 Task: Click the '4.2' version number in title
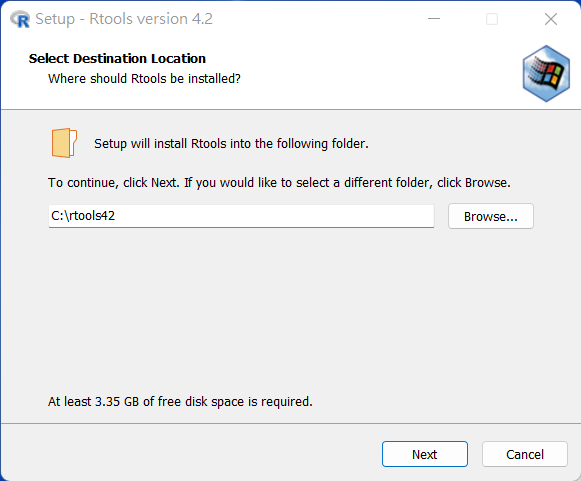(x=202, y=19)
